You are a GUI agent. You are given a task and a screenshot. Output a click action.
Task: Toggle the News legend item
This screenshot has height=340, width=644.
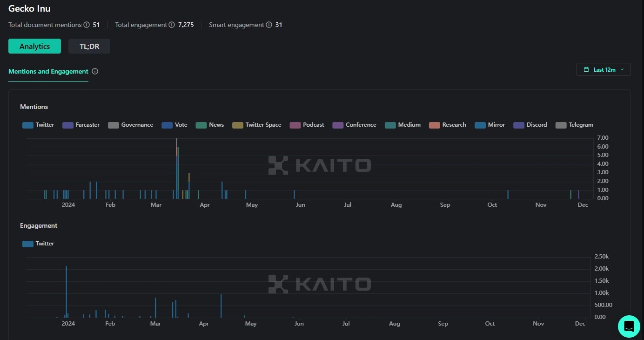[210, 125]
